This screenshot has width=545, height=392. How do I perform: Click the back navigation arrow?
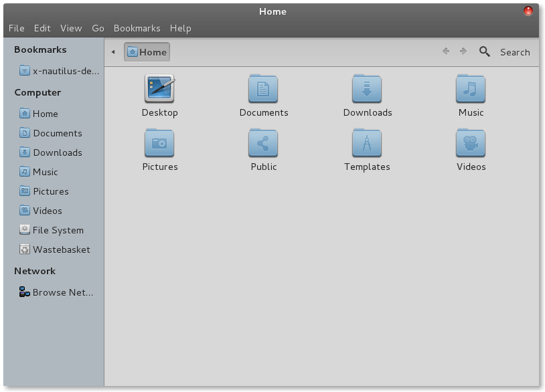pyautogui.click(x=446, y=52)
